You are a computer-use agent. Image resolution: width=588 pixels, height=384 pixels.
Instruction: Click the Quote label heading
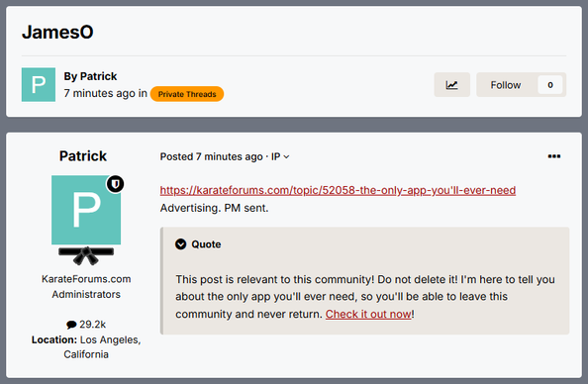pos(206,244)
